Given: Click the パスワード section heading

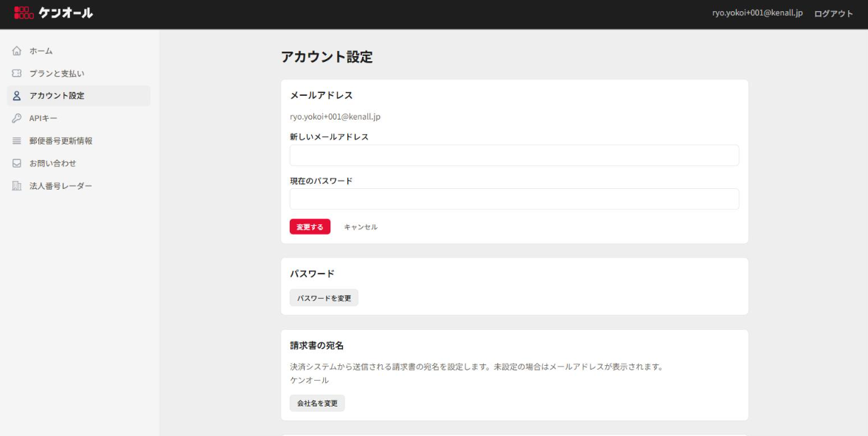Looking at the screenshot, I should (312, 274).
